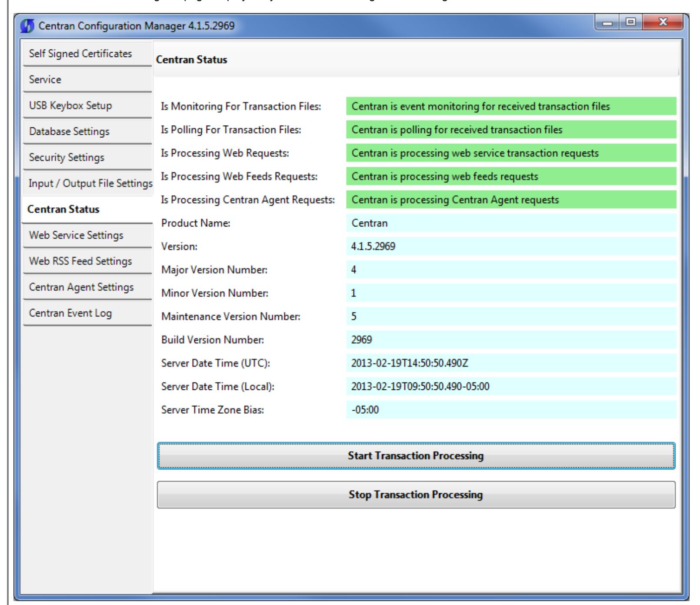Click the 'Server Date Time (Local):' label
Screen dimensions: 700x605
(217, 386)
